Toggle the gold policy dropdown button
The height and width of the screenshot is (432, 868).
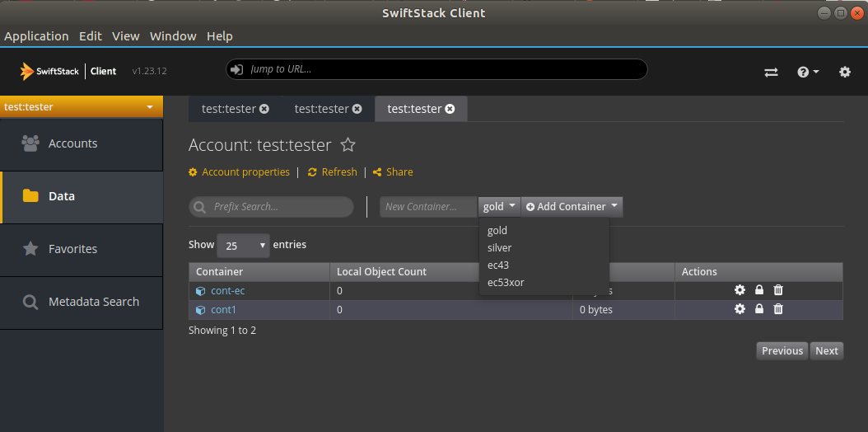[x=499, y=207]
